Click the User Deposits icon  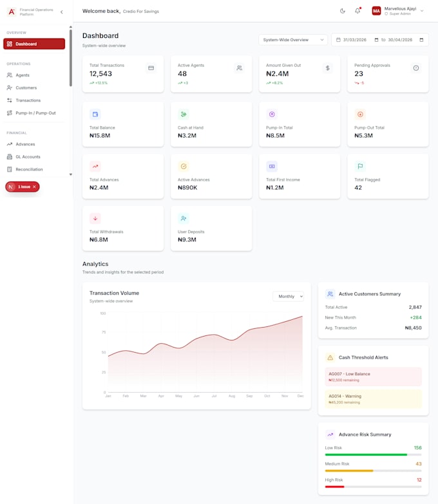[184, 218]
